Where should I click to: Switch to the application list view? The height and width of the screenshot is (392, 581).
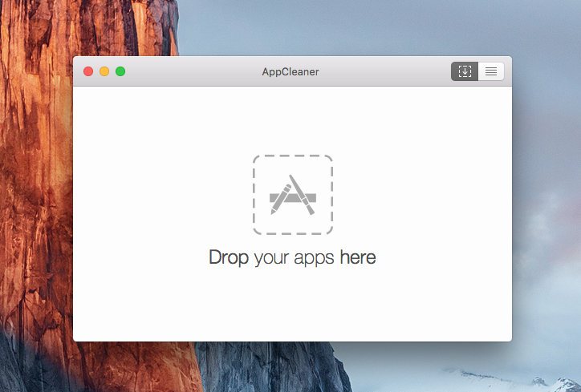[x=491, y=71]
